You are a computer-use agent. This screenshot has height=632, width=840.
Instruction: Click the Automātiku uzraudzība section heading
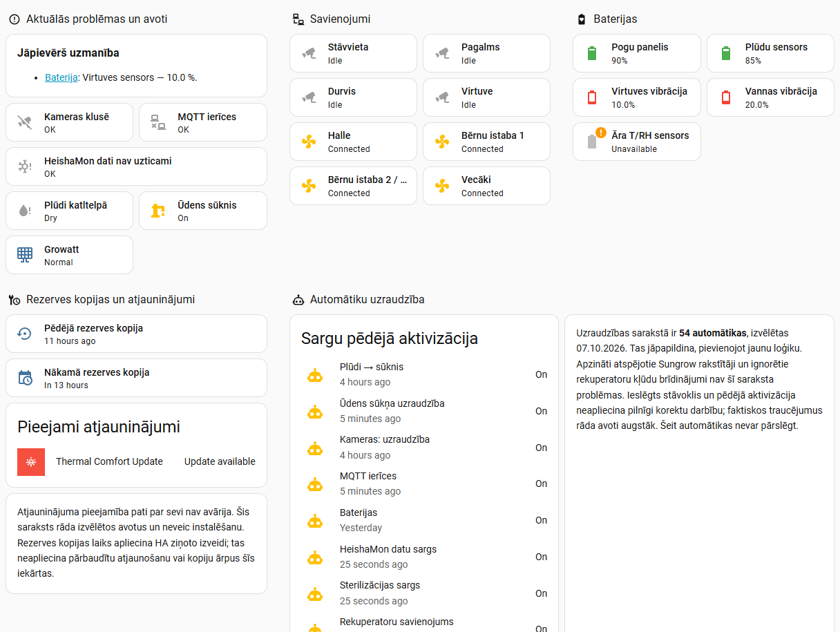[367, 300]
